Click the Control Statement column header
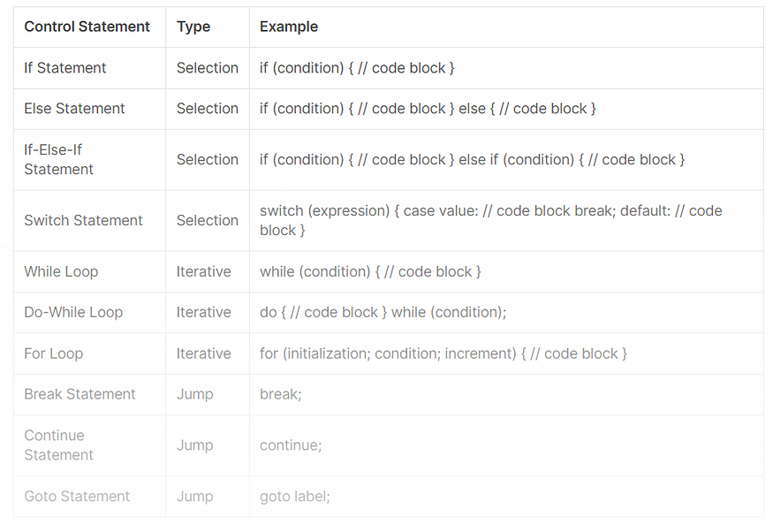This screenshot has height=532, width=773. (87, 27)
